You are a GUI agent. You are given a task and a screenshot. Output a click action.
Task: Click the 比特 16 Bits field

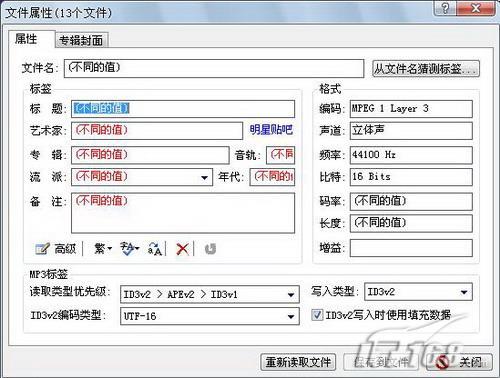coord(411,177)
